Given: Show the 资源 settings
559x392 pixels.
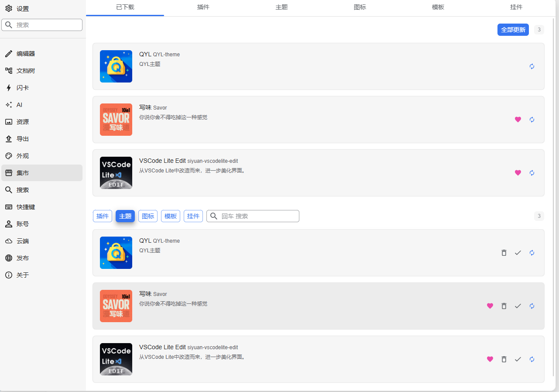Looking at the screenshot, I should (x=42, y=122).
